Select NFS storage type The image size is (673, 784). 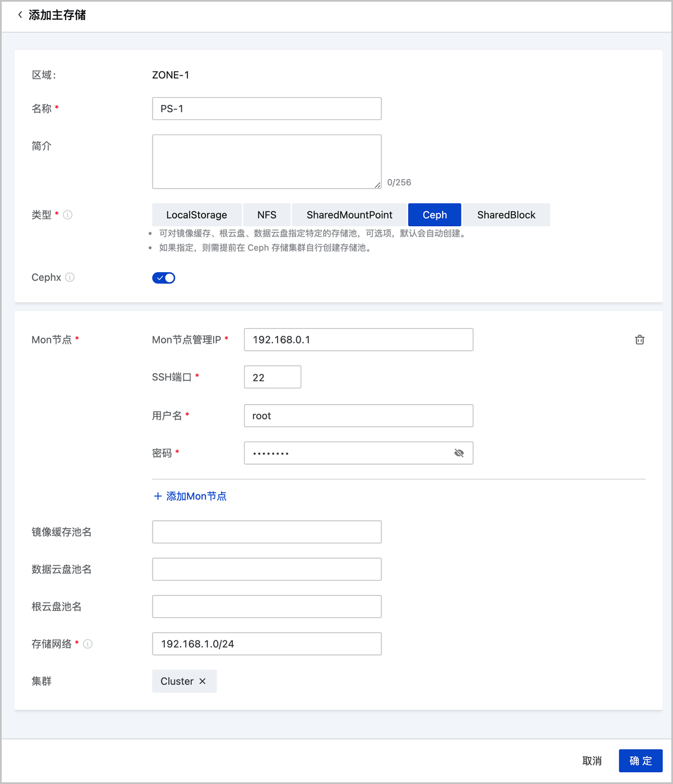pyautogui.click(x=266, y=215)
